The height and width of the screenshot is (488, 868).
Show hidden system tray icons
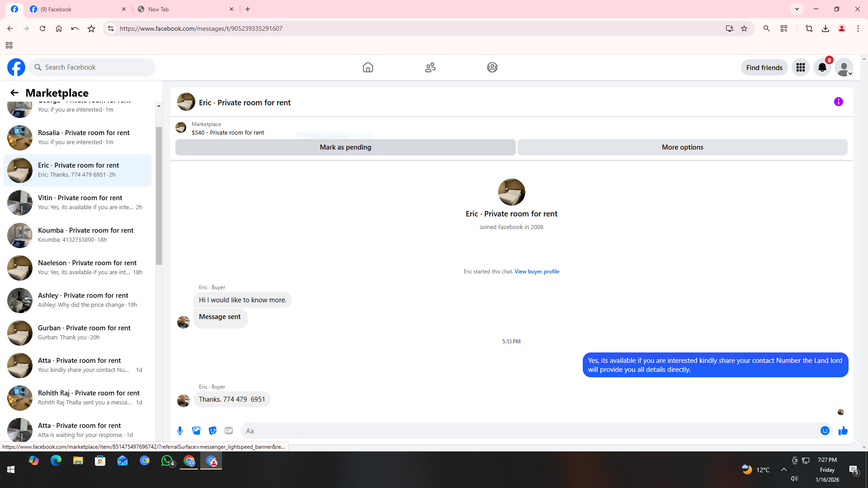point(783,469)
